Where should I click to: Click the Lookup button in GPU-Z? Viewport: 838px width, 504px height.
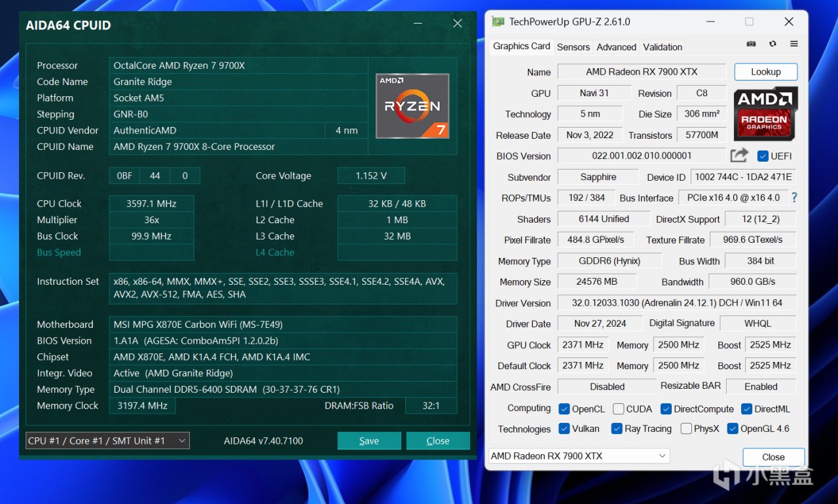pos(766,72)
